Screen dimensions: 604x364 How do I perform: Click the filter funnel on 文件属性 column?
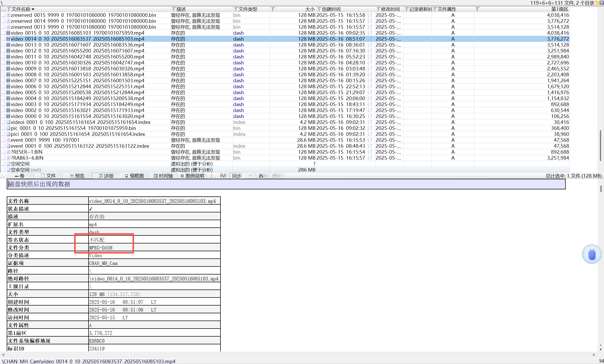(435, 9)
